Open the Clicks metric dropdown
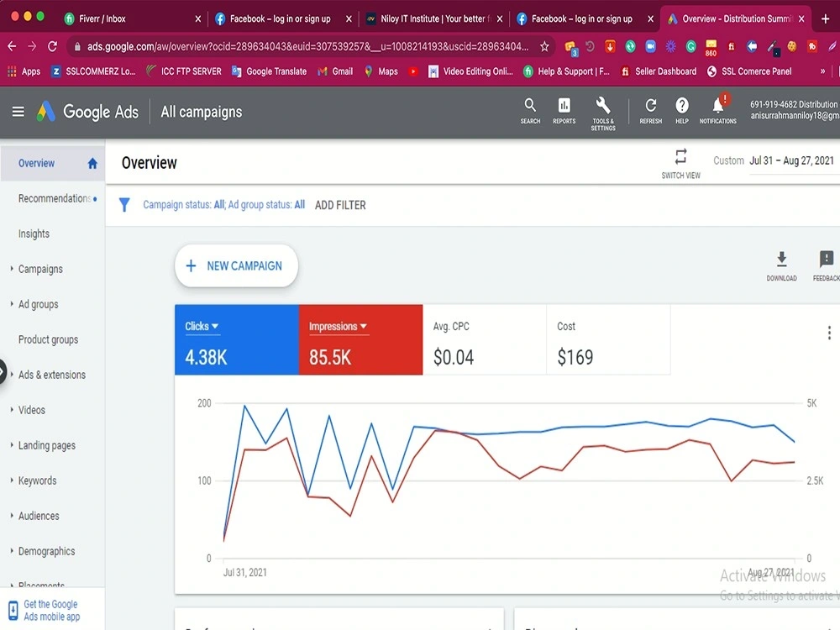Screen dimensions: 840x630 [202, 326]
